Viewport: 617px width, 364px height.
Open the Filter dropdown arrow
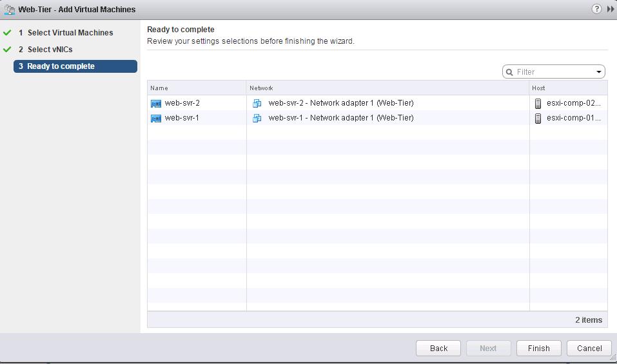[598, 72]
